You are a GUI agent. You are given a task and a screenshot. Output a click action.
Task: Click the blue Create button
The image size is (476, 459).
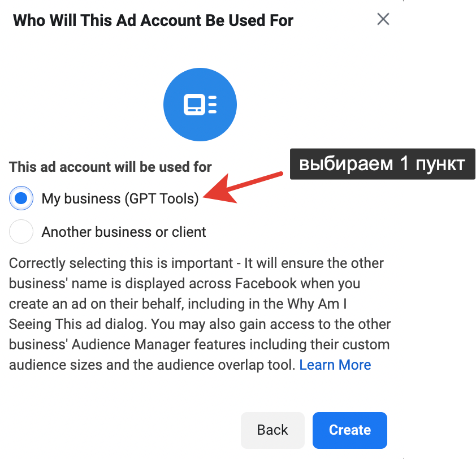click(349, 430)
